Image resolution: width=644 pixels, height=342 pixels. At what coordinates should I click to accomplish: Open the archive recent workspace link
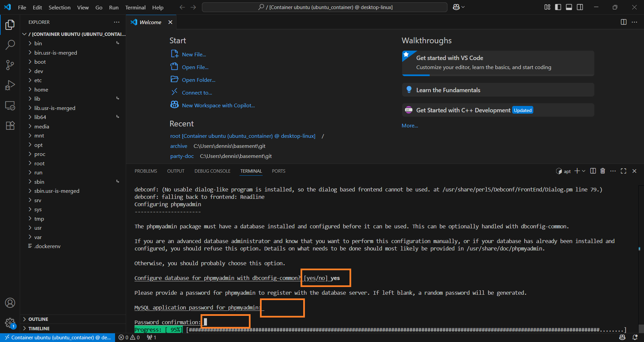point(178,146)
